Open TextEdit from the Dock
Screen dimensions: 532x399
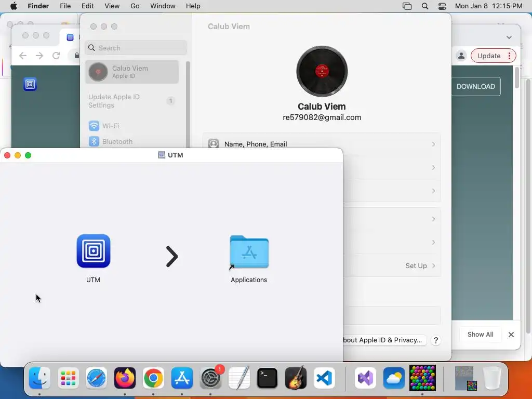[239, 378]
